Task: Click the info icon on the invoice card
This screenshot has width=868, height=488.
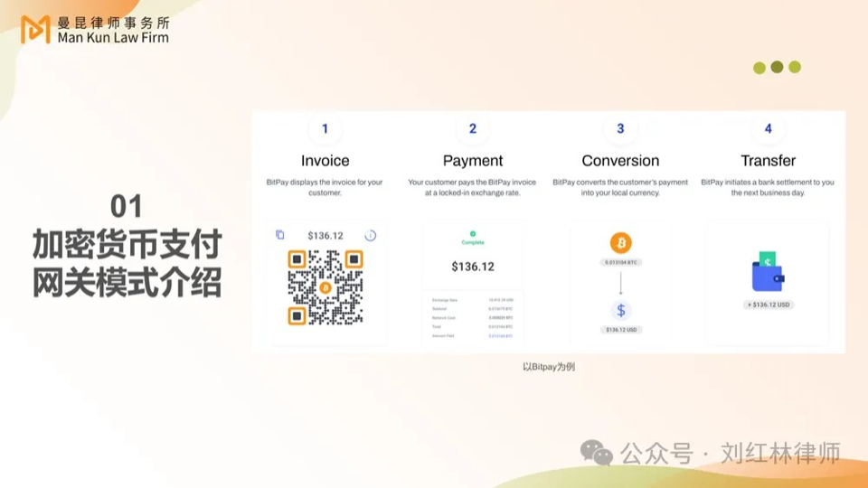Action: coord(371,236)
